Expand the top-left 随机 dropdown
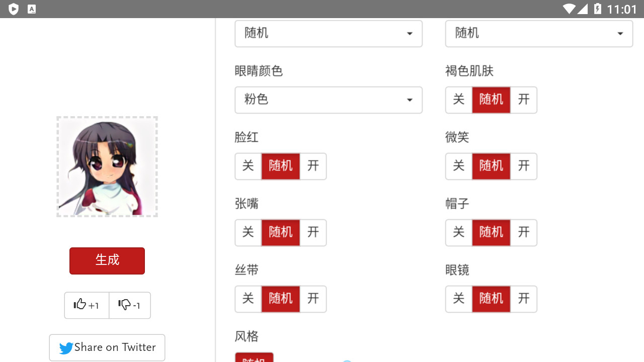Viewport: 644px width, 362px height. click(329, 33)
